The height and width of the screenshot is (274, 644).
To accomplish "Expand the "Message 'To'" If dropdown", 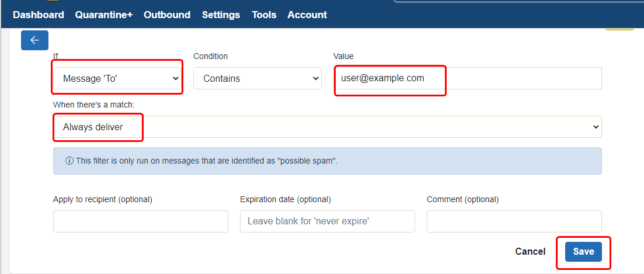I will pos(117,78).
